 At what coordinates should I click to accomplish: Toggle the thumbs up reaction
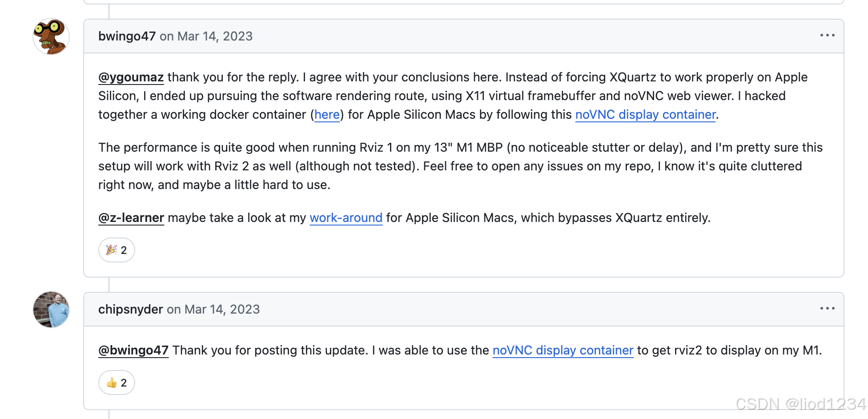point(117,383)
